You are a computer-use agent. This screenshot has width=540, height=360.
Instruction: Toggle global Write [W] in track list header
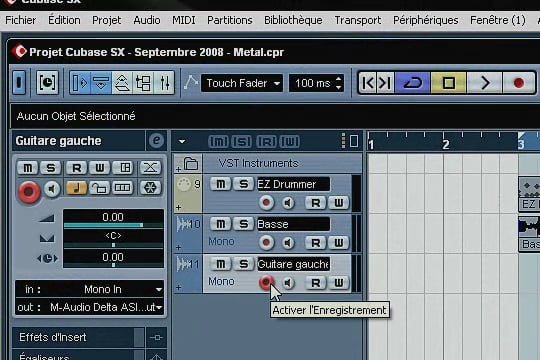[x=290, y=142]
